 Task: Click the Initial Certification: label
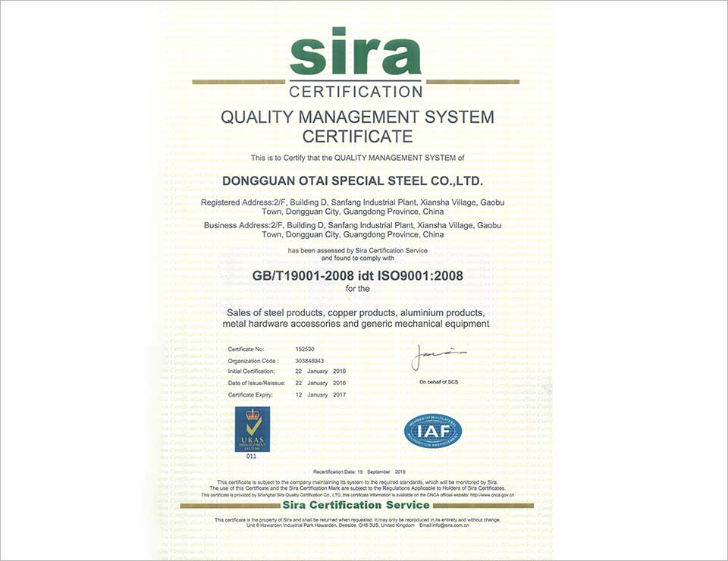[251, 371]
